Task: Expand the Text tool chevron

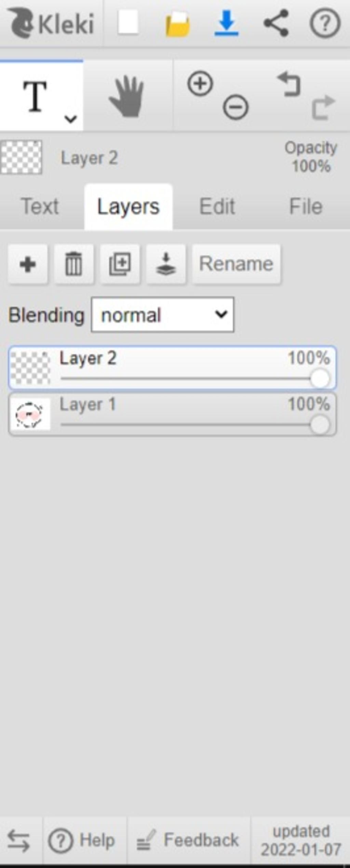Action: pos(70,119)
